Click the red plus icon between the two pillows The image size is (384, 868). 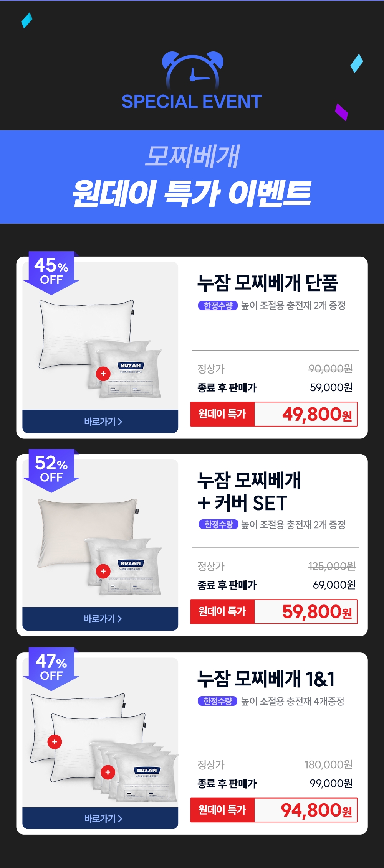coord(55,742)
